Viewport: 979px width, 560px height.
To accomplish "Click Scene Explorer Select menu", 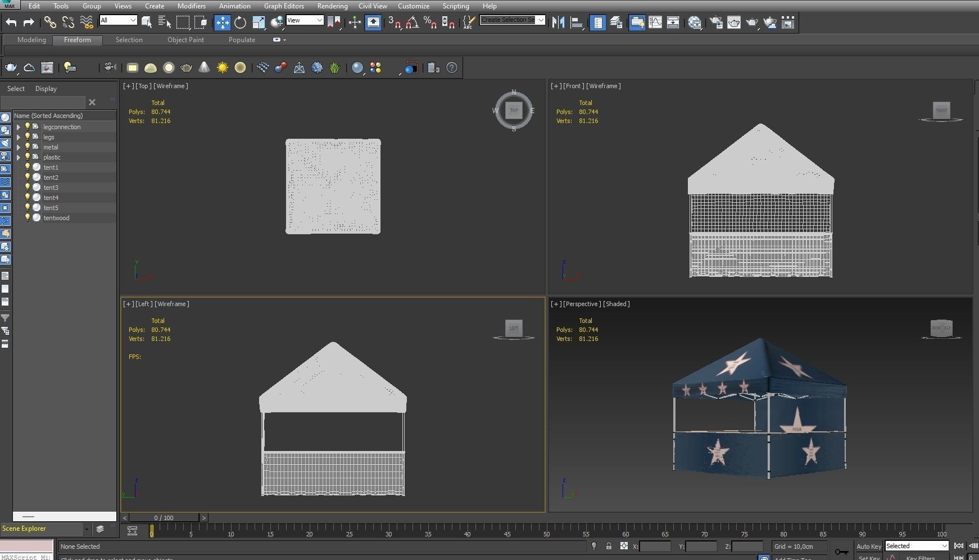I will [x=16, y=89].
